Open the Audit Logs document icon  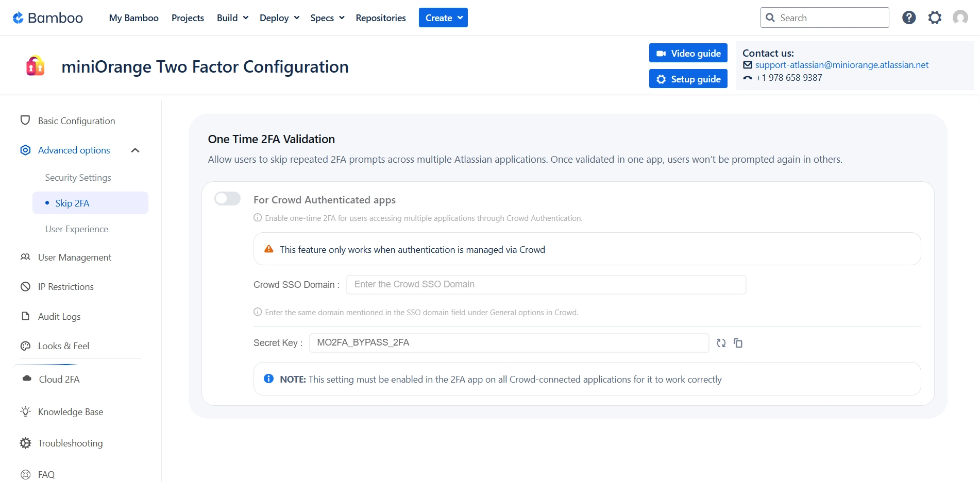pos(25,316)
